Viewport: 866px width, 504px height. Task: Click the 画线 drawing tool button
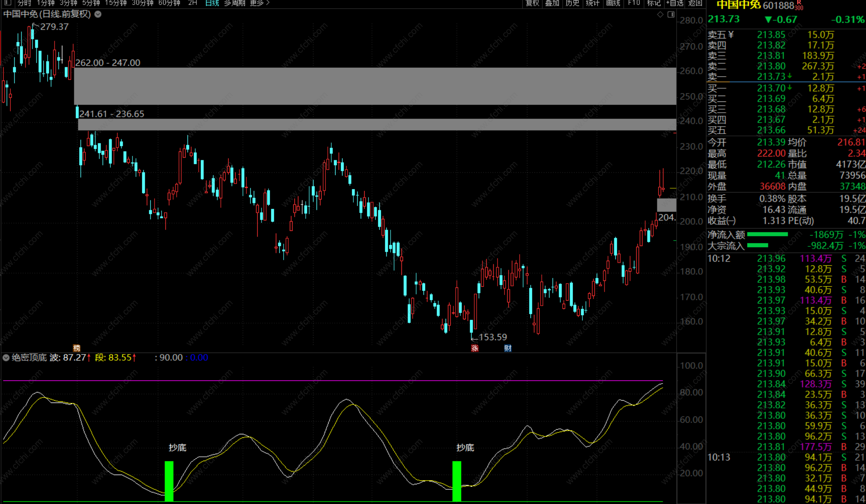click(613, 3)
